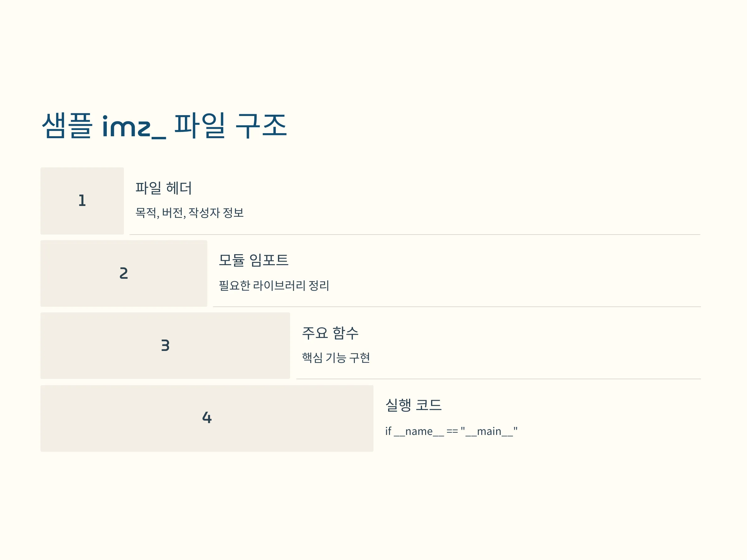
Task: Click the slide title '샘플 imz_ 파일 구조'
Action: tap(164, 126)
